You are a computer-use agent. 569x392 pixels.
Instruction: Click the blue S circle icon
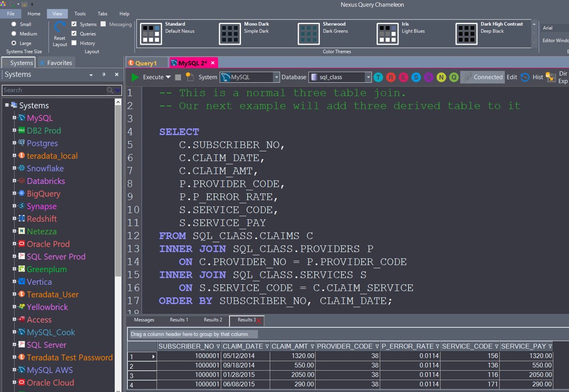tap(416, 77)
